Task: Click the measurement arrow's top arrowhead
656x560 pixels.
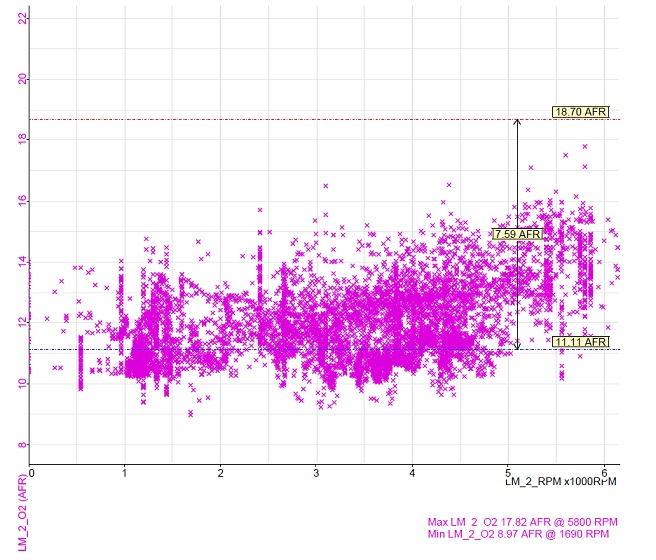Action: [517, 123]
